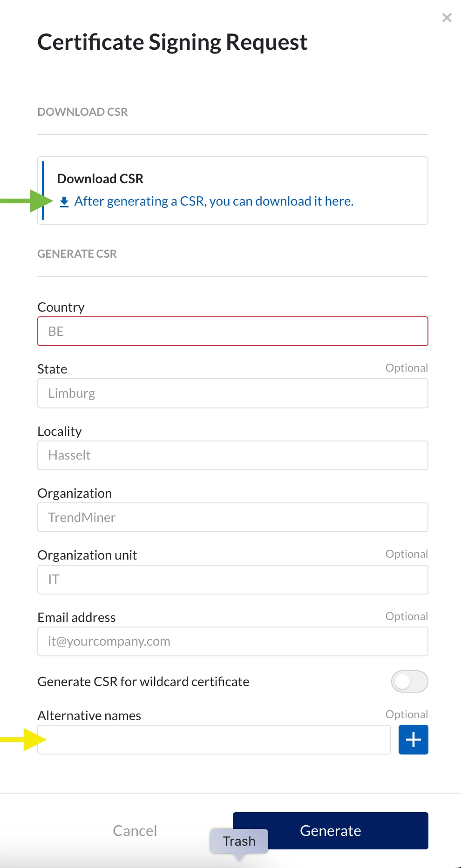Select the Locality text box
The image size is (461, 868).
click(x=232, y=455)
